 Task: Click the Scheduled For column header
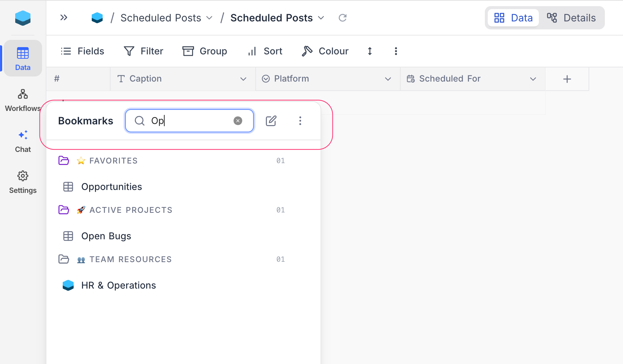pos(473,79)
